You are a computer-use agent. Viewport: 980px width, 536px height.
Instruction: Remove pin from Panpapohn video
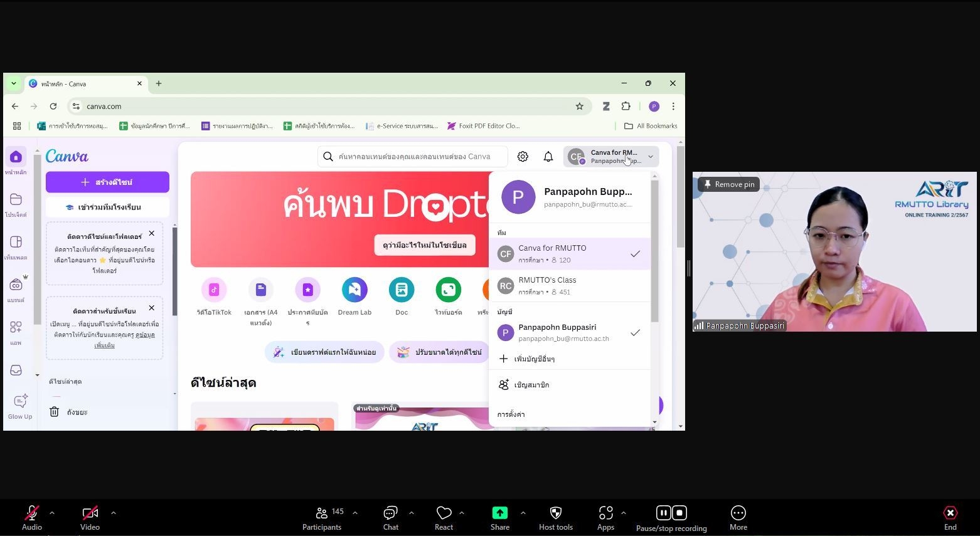click(729, 184)
